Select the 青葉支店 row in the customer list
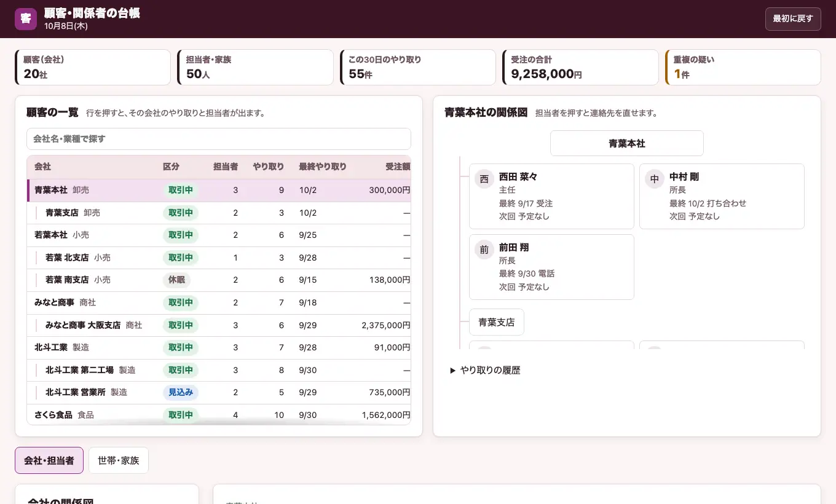Viewport: 836px width, 504px height. pos(219,213)
